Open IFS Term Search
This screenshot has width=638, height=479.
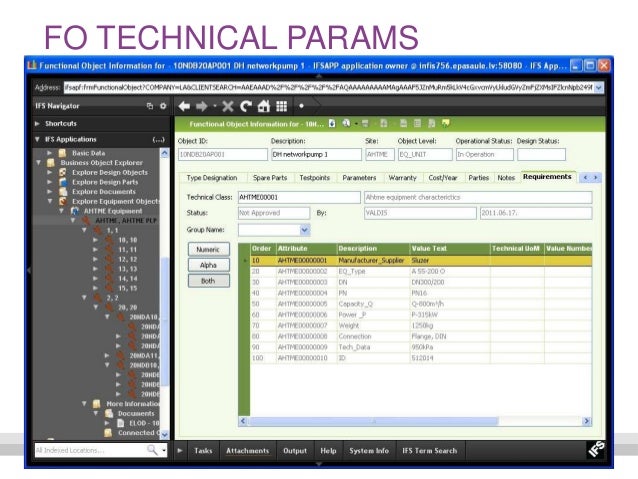[x=430, y=451]
